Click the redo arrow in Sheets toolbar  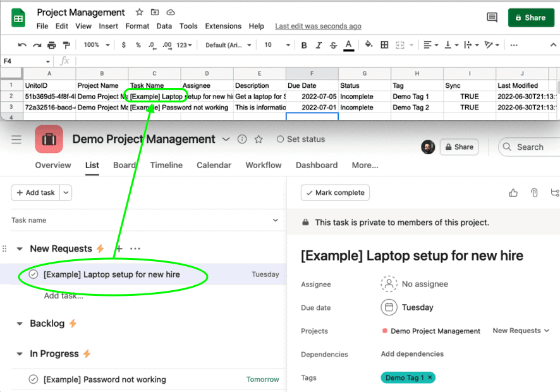[37, 45]
